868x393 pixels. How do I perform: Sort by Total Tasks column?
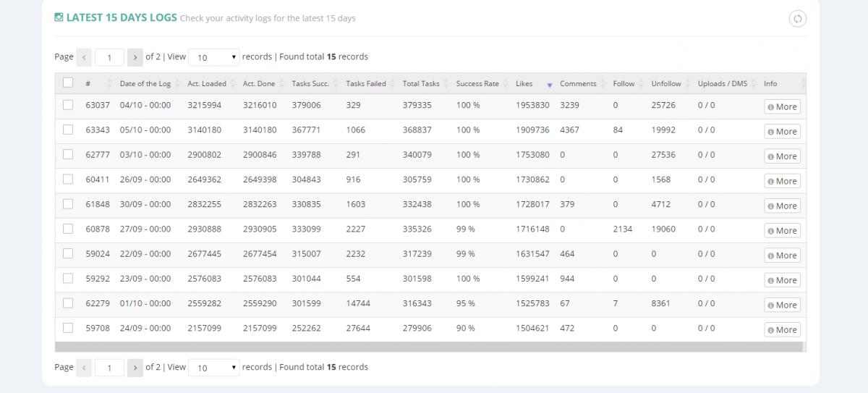[x=421, y=84]
